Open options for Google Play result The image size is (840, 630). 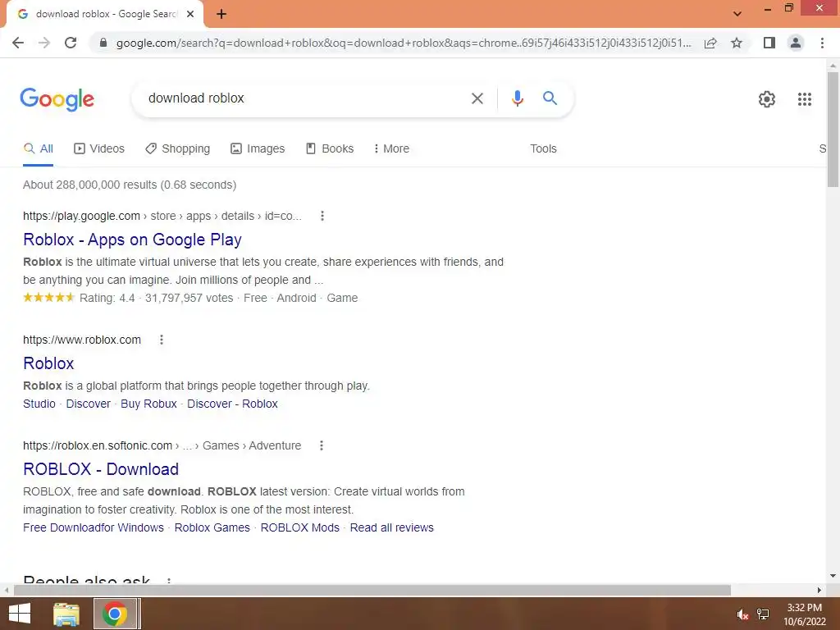tap(322, 216)
